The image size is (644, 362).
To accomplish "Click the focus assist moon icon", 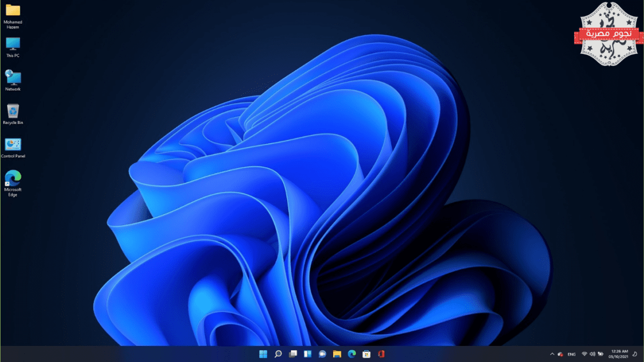I will (634, 354).
